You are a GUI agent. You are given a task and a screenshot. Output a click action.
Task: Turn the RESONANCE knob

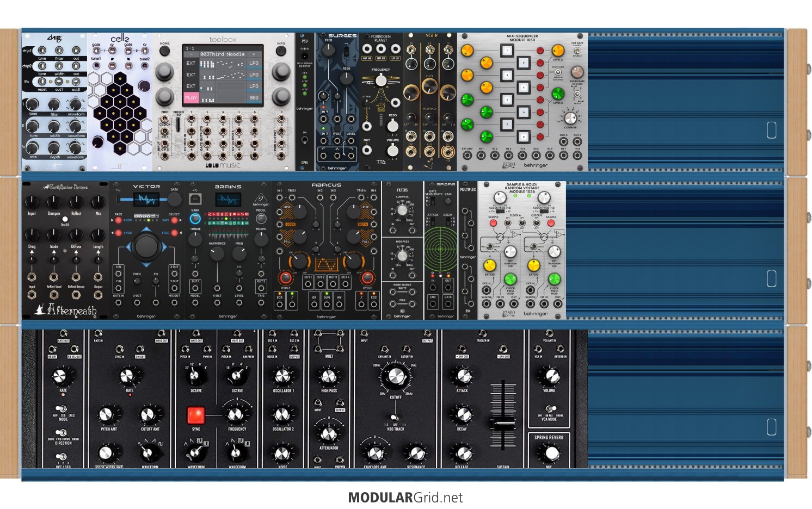[416, 453]
